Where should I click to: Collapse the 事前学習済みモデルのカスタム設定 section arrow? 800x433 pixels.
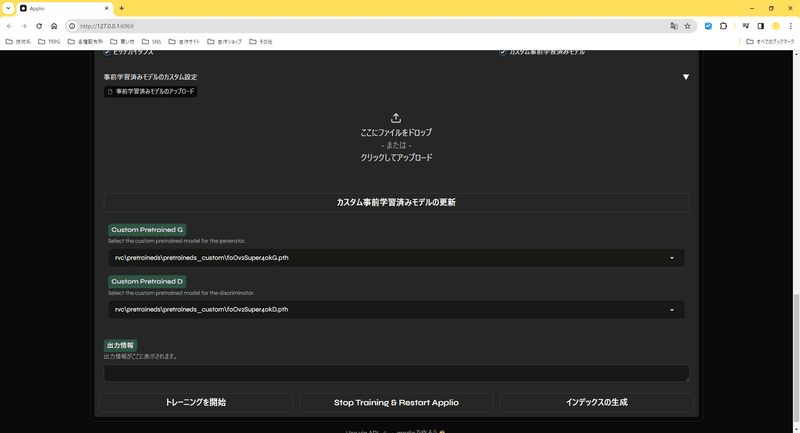click(686, 77)
